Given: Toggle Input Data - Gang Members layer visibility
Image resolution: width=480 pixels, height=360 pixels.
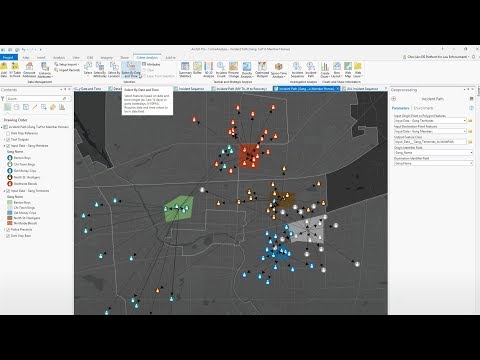Looking at the screenshot, I should tap(8, 146).
